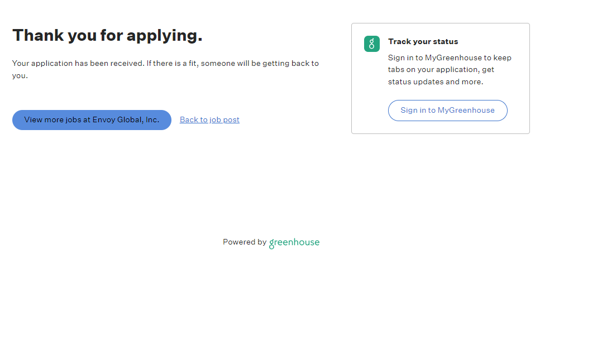Image resolution: width=602 pixels, height=364 pixels.
Task: Click the word 'MyGreenhouse' in outlined button
Action: (466, 111)
